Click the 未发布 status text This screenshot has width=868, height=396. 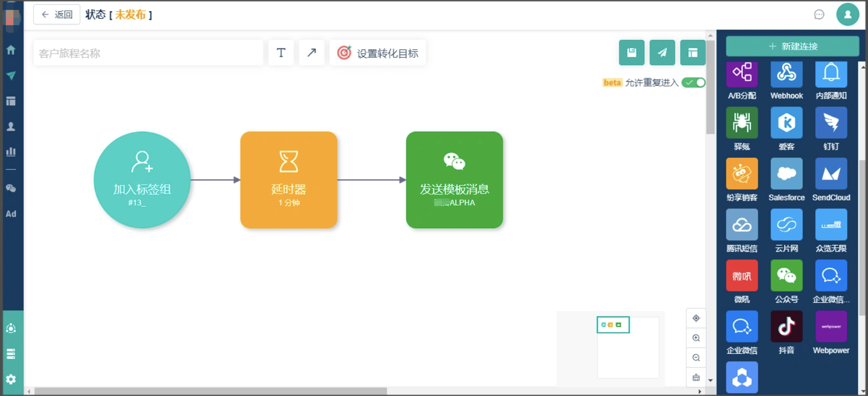(x=130, y=15)
